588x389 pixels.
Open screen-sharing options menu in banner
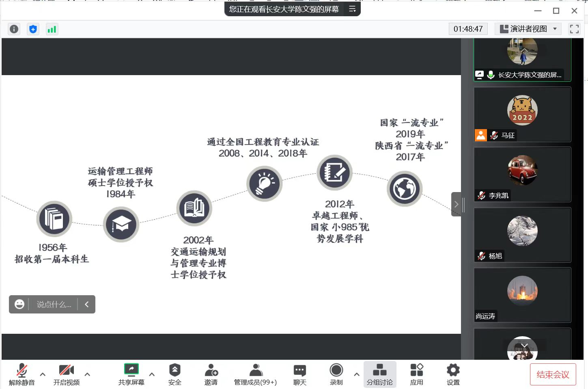pos(352,9)
